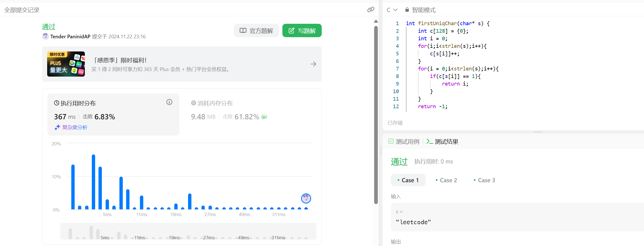Click the arrow icon on promo banner
The width and height of the screenshot is (644, 246).
click(313, 64)
